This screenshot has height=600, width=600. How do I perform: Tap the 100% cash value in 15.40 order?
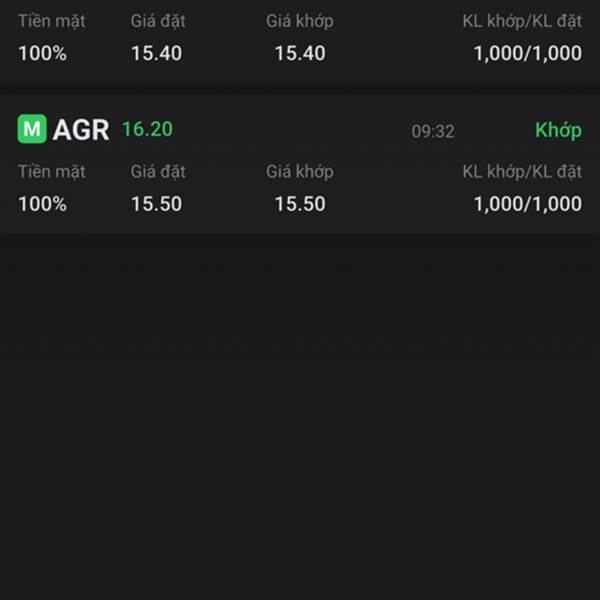coord(42,53)
